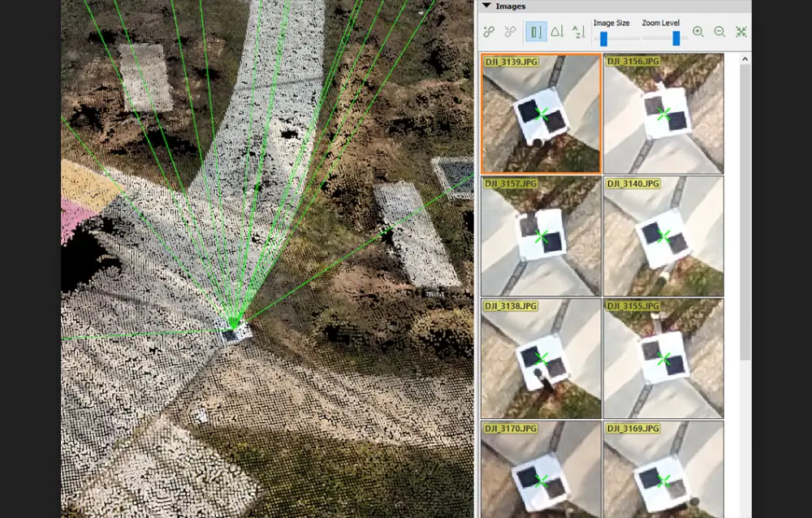Click the scrollbar up arrow in Images panel
The image size is (812, 518).
click(745, 59)
